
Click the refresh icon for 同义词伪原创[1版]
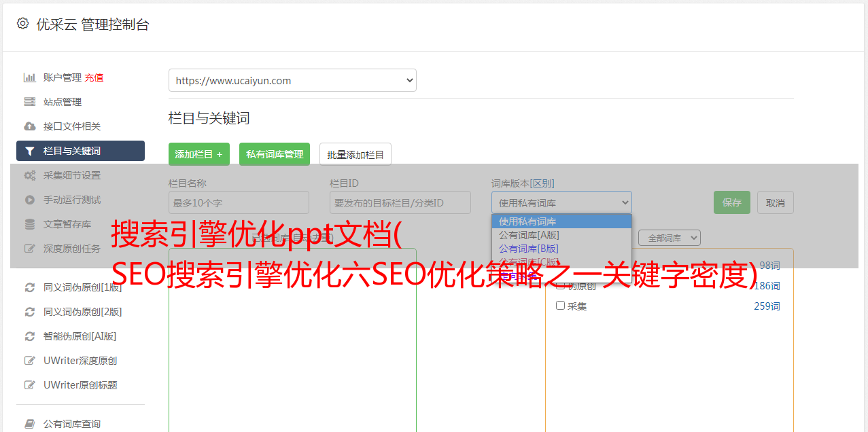click(30, 287)
